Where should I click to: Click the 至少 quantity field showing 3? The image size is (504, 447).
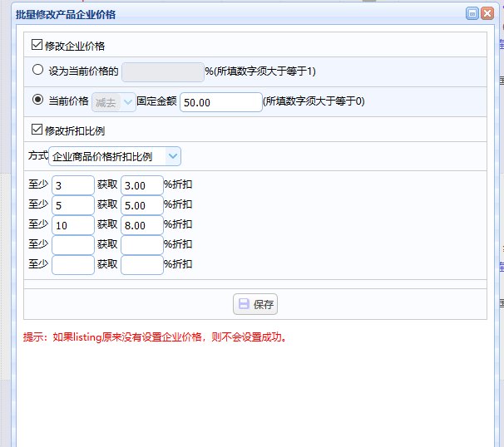point(73,185)
